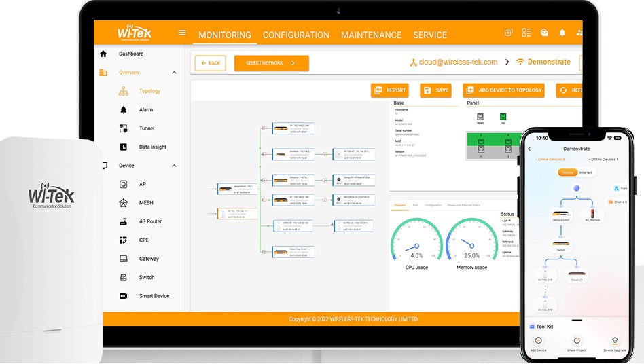
Task: Tap the Cloud-L3 device on the phone
Action: click(577, 274)
